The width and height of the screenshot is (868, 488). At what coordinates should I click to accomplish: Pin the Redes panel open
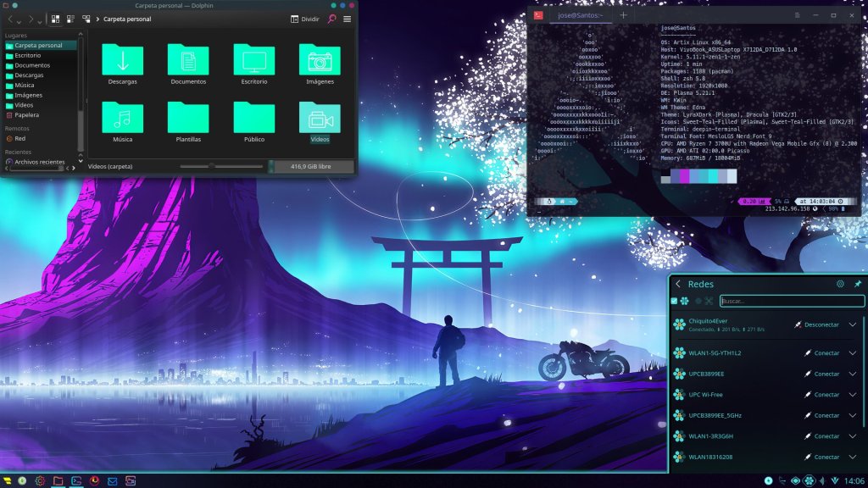tap(857, 284)
